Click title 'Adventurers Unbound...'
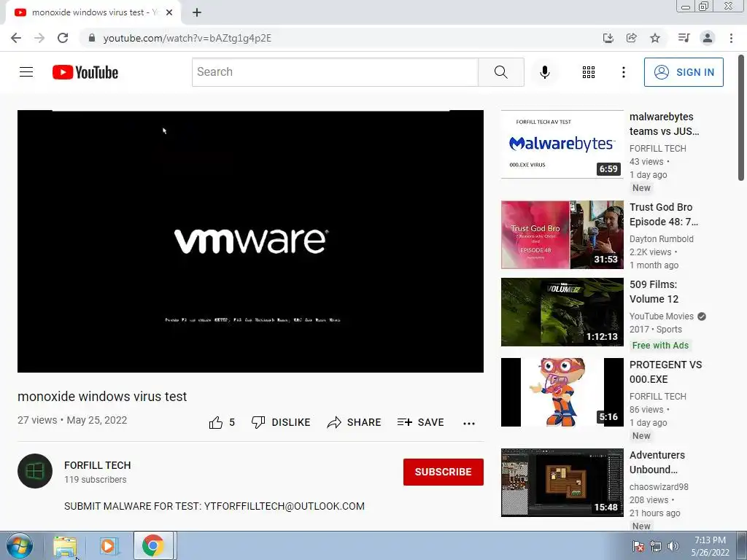The image size is (747, 560). [x=657, y=462]
